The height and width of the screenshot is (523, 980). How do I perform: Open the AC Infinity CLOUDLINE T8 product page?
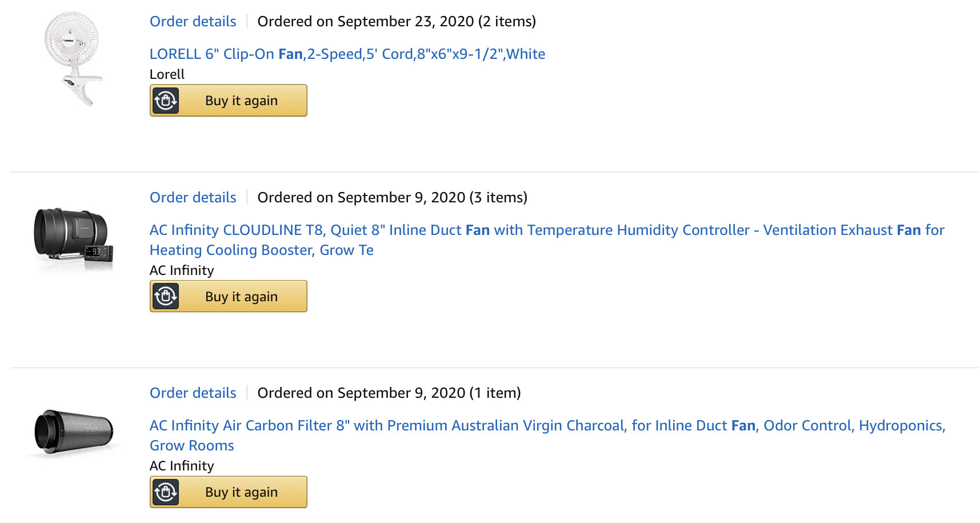pyautogui.click(x=546, y=230)
